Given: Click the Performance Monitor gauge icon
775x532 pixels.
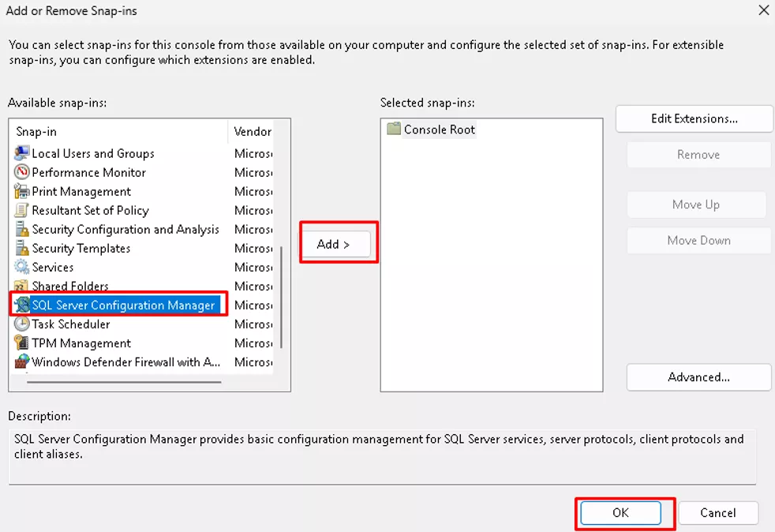Looking at the screenshot, I should pyautogui.click(x=22, y=172).
